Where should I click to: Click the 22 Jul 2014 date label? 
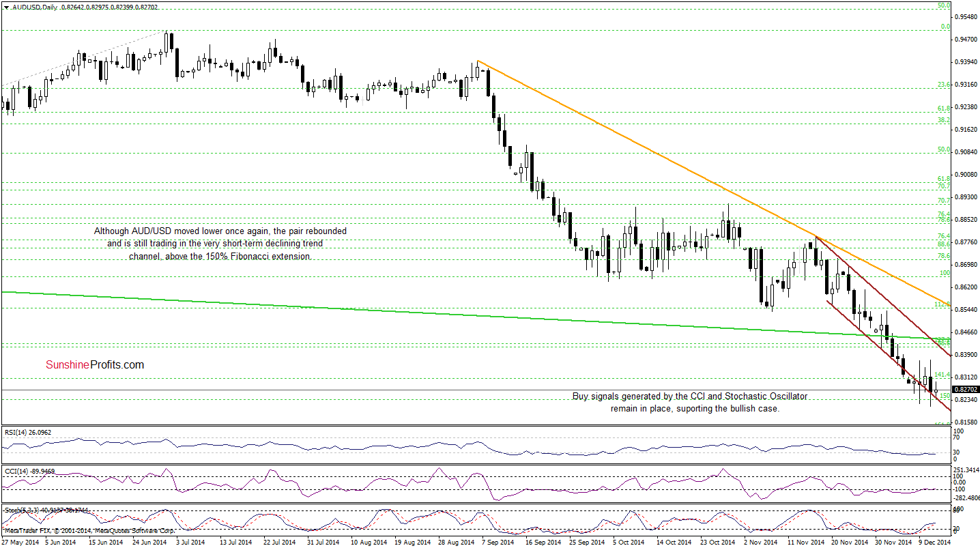pyautogui.click(x=279, y=543)
